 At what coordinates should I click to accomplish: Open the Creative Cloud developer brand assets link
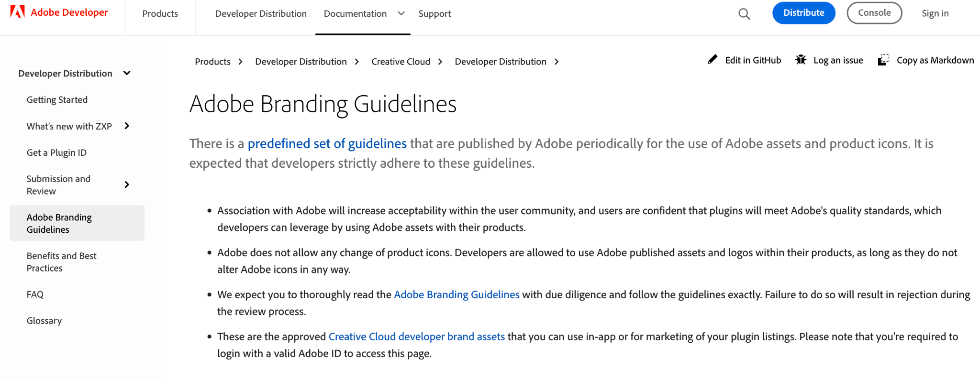pyautogui.click(x=417, y=336)
